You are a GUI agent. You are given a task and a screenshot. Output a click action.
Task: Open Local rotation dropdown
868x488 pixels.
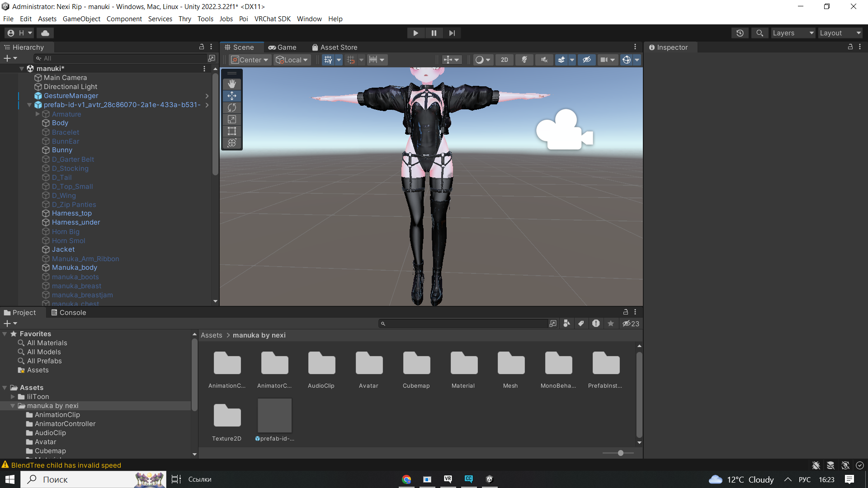tap(292, 60)
